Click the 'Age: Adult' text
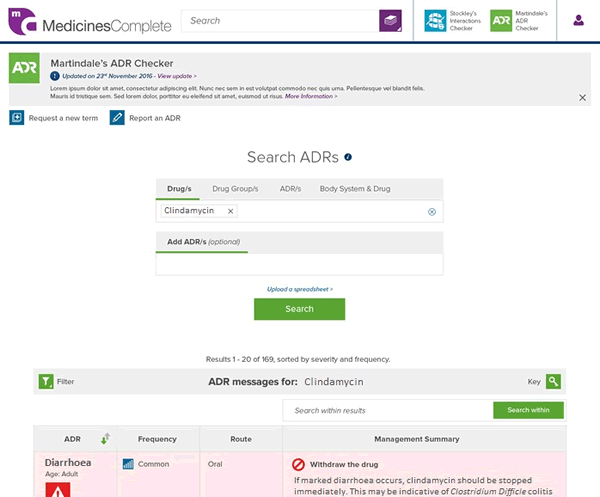 tap(61, 474)
